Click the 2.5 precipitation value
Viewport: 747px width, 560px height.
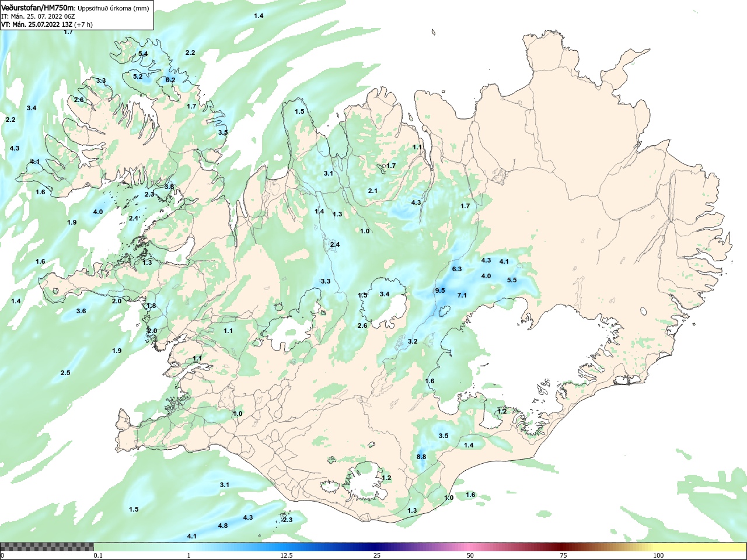click(x=65, y=373)
